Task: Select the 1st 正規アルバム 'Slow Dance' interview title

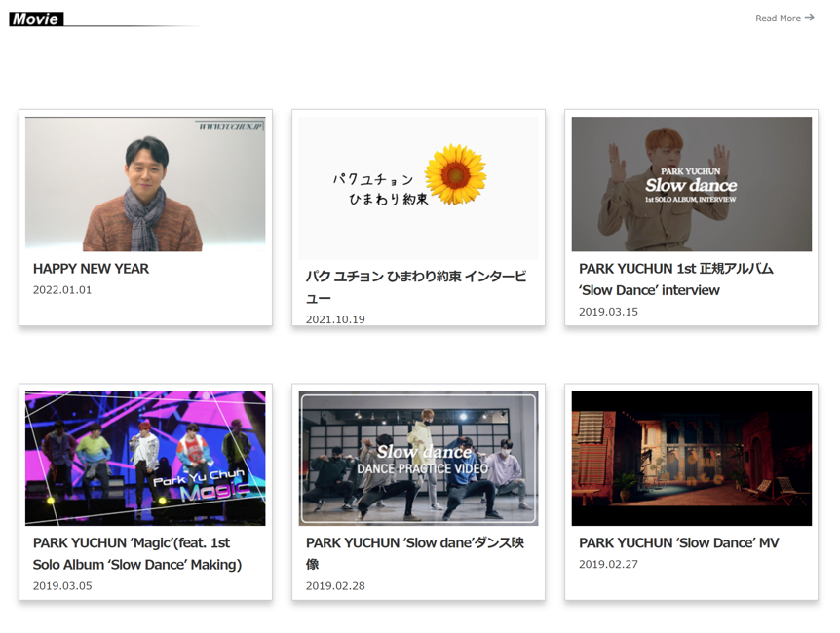Action: coord(675,279)
